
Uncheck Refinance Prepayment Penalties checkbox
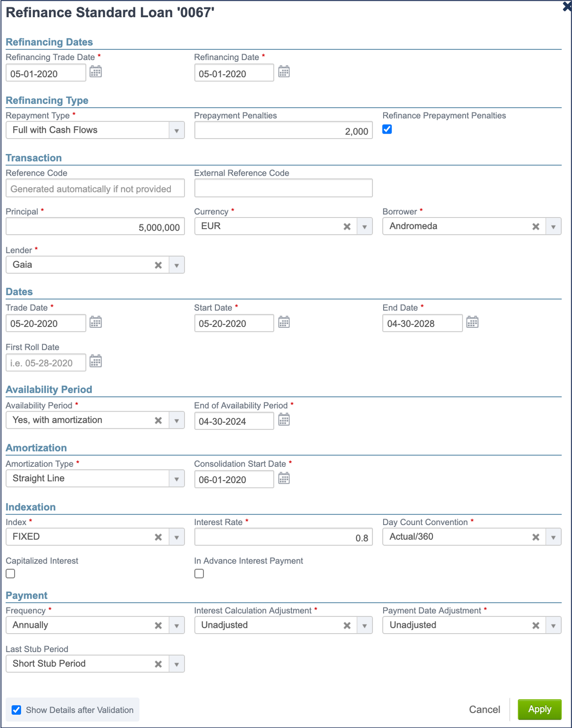(x=387, y=129)
